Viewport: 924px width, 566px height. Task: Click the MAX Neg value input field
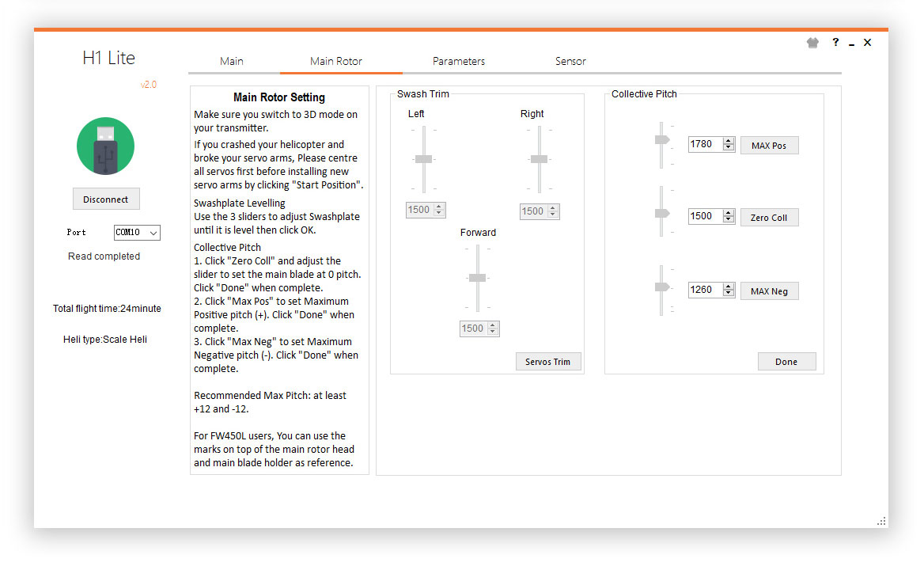point(704,290)
